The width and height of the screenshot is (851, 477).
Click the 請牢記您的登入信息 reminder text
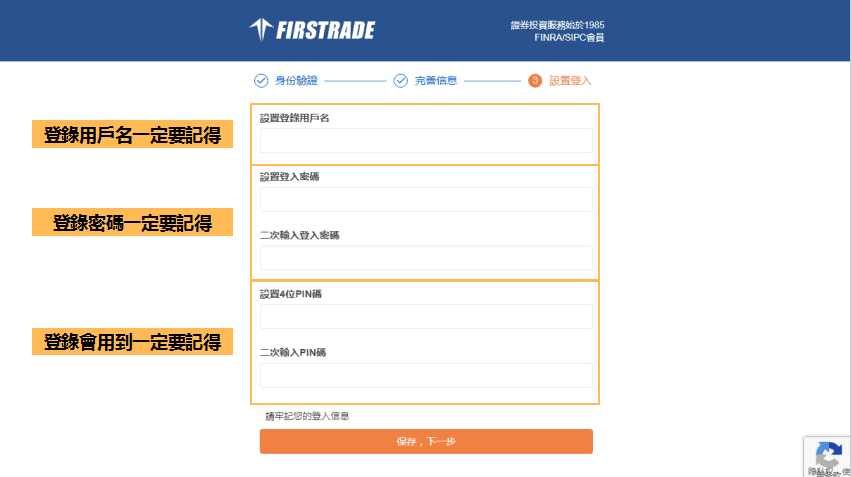click(307, 416)
